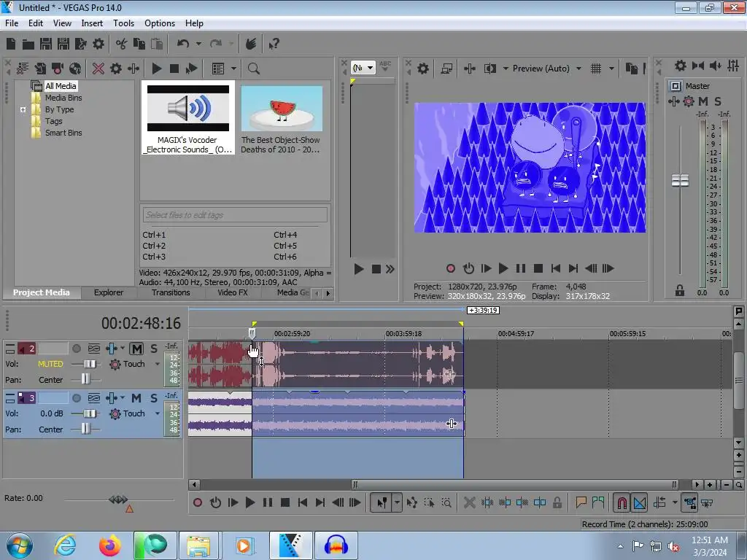
Task: Open the Options menu
Action: coord(160,23)
